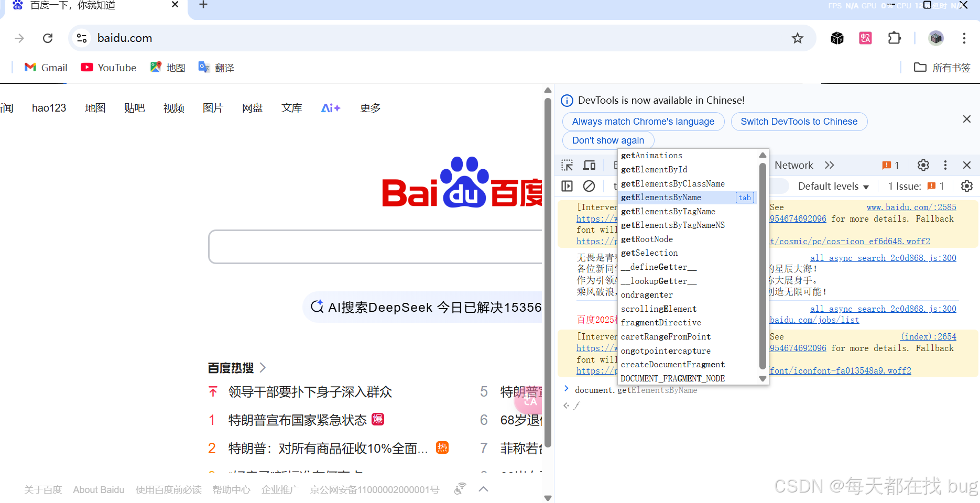Open the Extensions puzzle icon
Image resolution: width=980 pixels, height=503 pixels.
click(x=895, y=38)
